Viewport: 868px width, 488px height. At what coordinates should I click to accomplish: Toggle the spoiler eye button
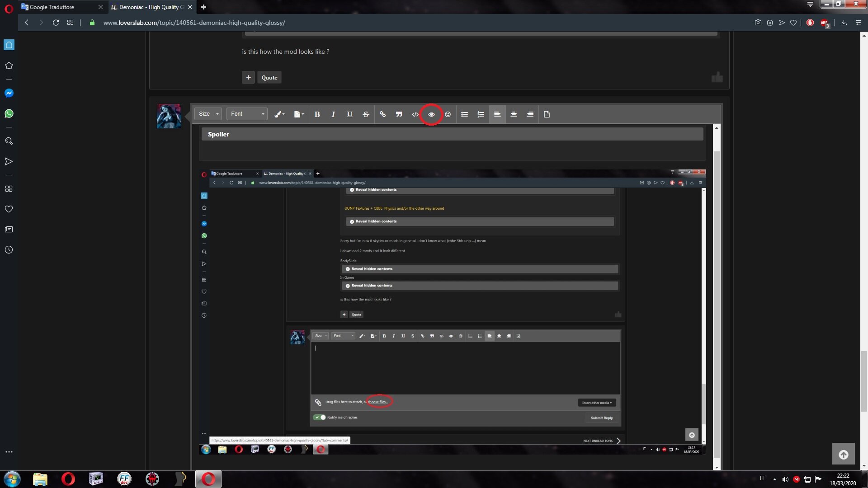[432, 114]
